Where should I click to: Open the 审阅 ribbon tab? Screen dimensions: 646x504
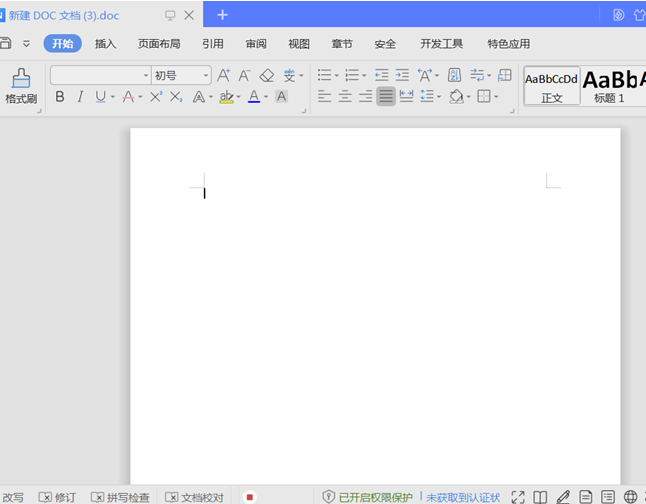point(256,44)
